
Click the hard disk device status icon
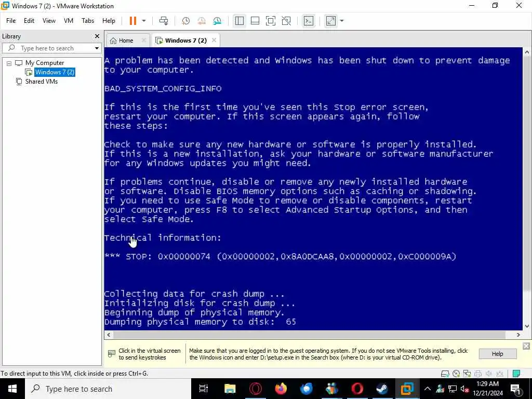[x=445, y=374]
